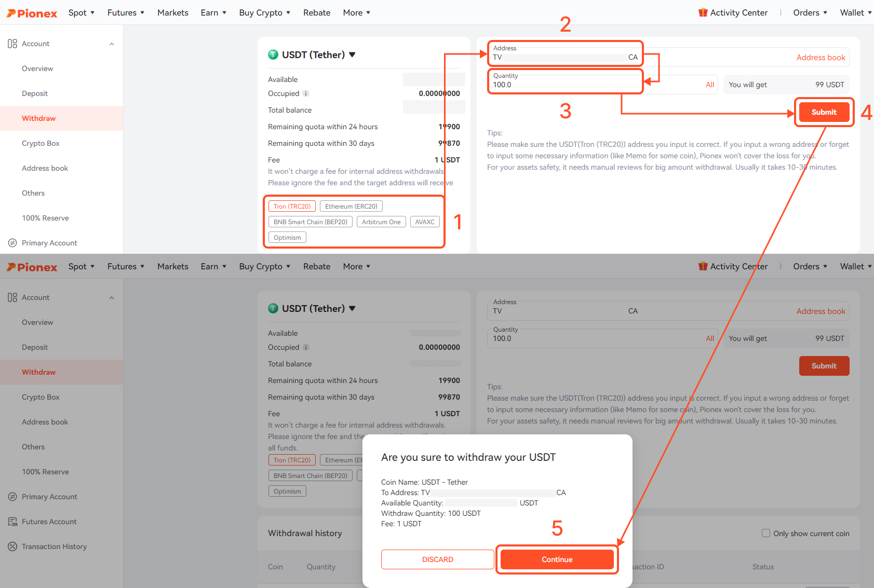Select BNB Smart Chain (BEP20) in top panel
Screen dimensions: 874x588
(311, 222)
